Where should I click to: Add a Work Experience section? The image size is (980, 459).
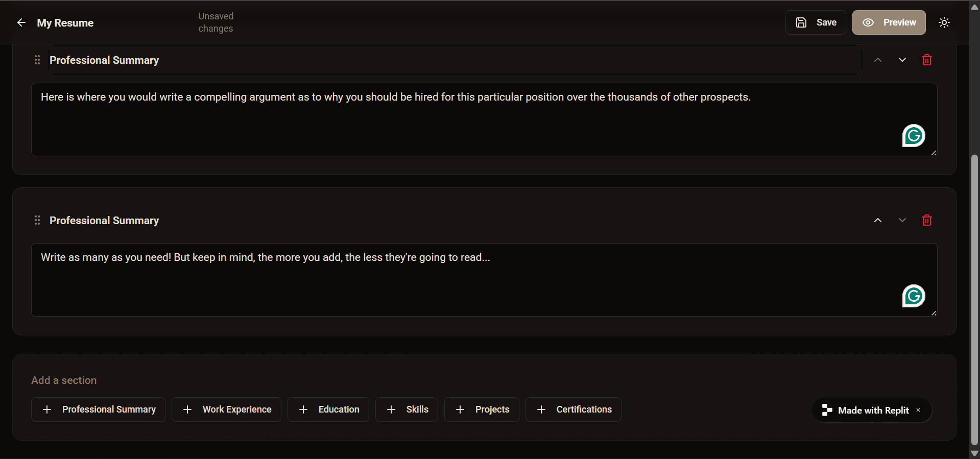click(x=226, y=409)
